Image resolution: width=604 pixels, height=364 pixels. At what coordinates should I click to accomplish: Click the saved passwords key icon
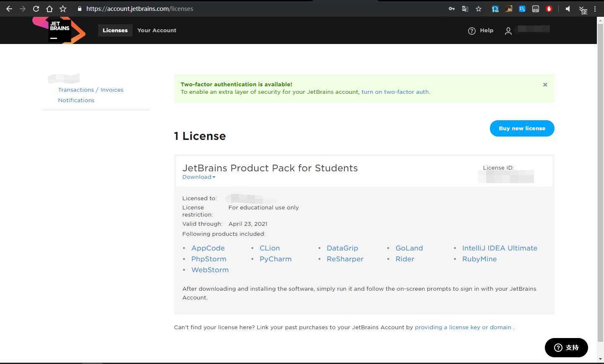452,9
